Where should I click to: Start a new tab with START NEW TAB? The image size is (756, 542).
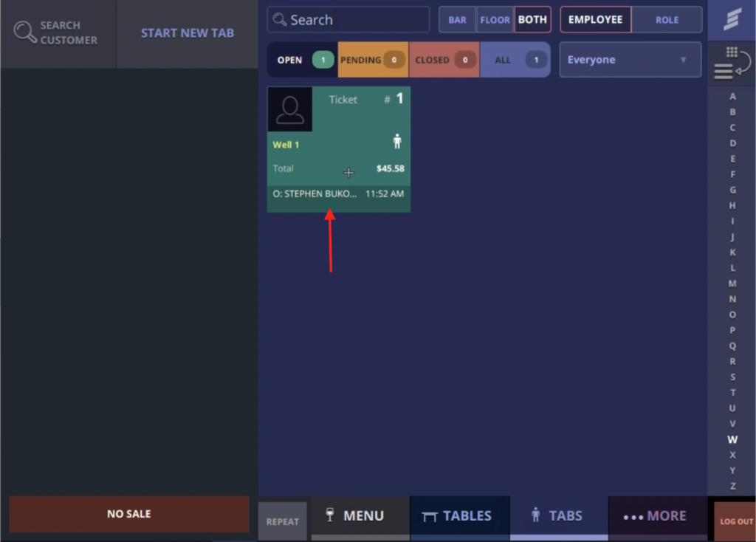click(x=187, y=33)
